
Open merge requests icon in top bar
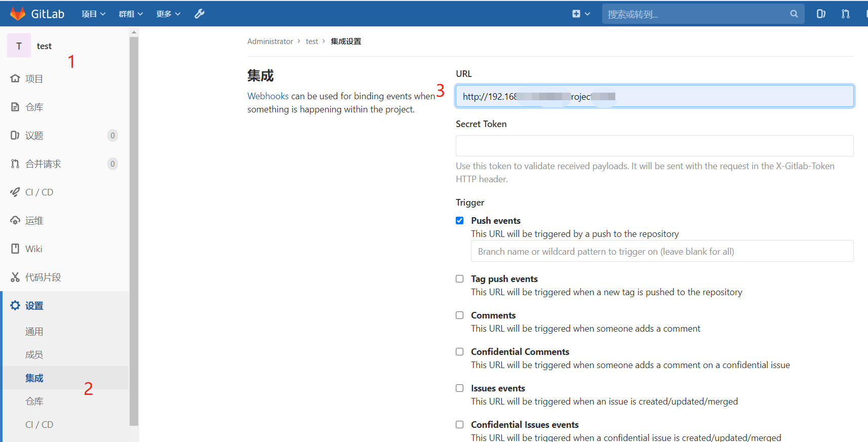click(845, 14)
